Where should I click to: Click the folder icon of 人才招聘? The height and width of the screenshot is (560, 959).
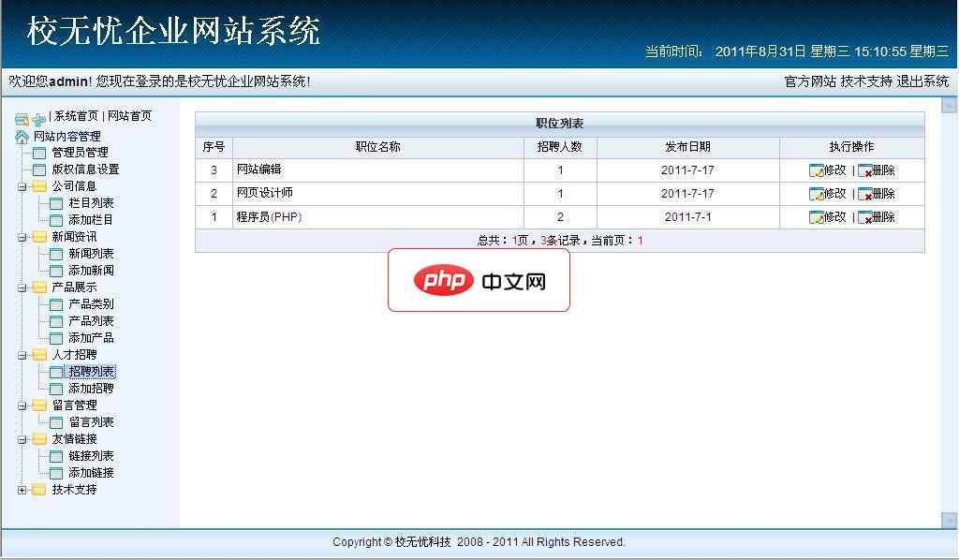(x=39, y=355)
